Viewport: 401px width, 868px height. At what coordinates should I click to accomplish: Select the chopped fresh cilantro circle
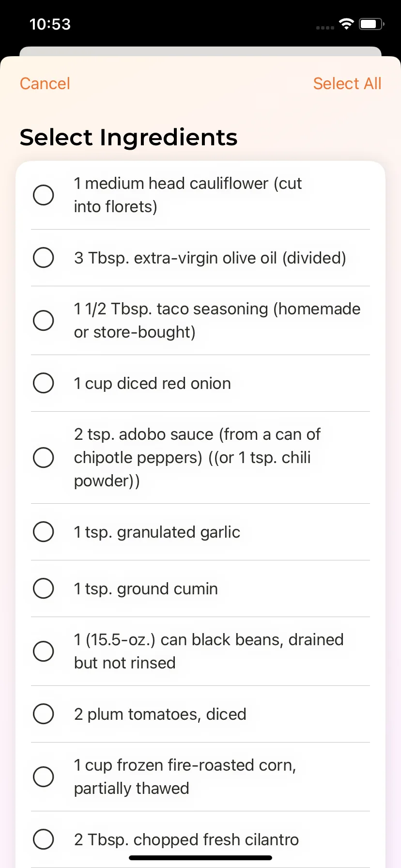pos(44,839)
